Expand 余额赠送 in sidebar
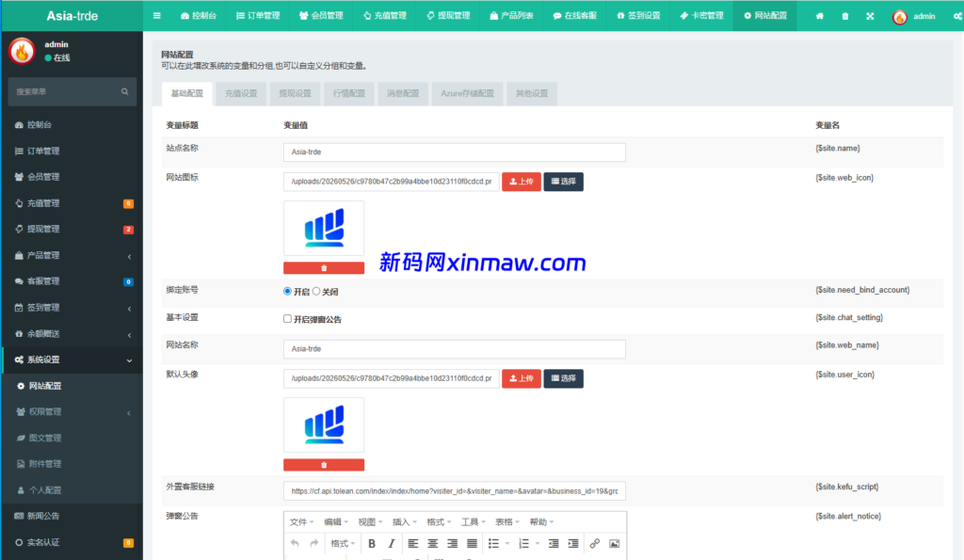The image size is (964, 560). [72, 334]
